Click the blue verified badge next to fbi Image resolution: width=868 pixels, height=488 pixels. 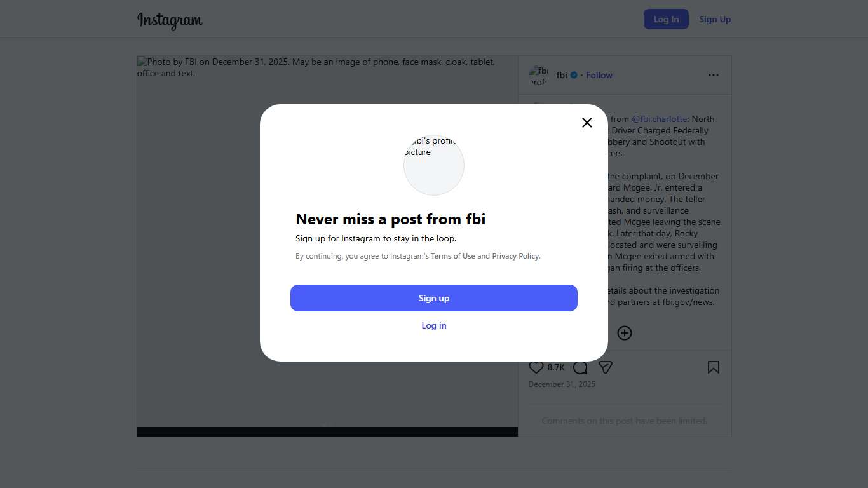(x=574, y=75)
